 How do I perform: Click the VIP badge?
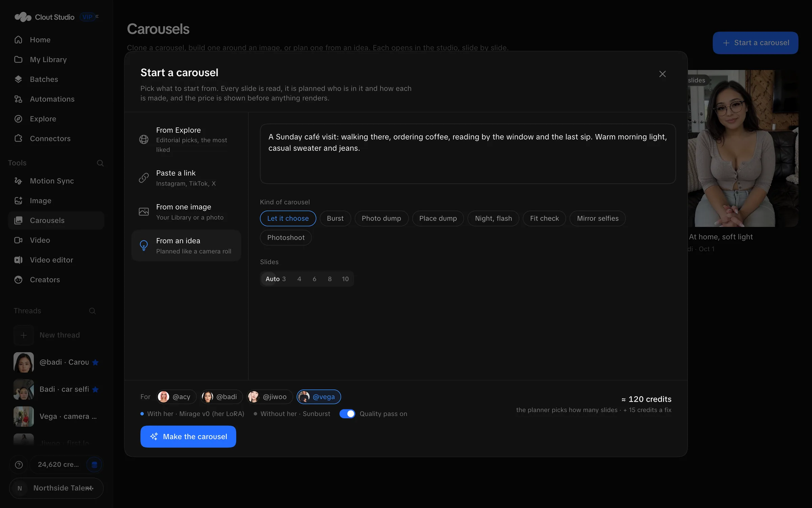87,17
